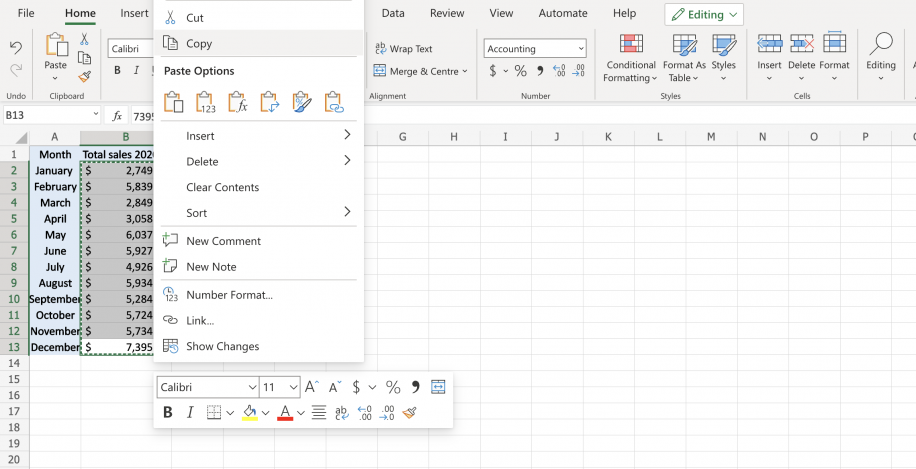
Task: Choose Paste Link chain icon
Action: click(334, 102)
